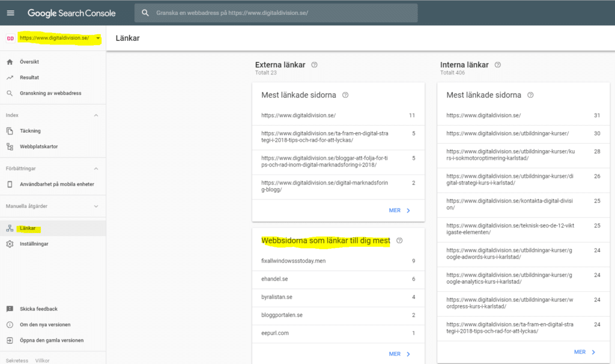
Task: Click the Webbplatskartor sitemap icon
Action: pos(10,147)
